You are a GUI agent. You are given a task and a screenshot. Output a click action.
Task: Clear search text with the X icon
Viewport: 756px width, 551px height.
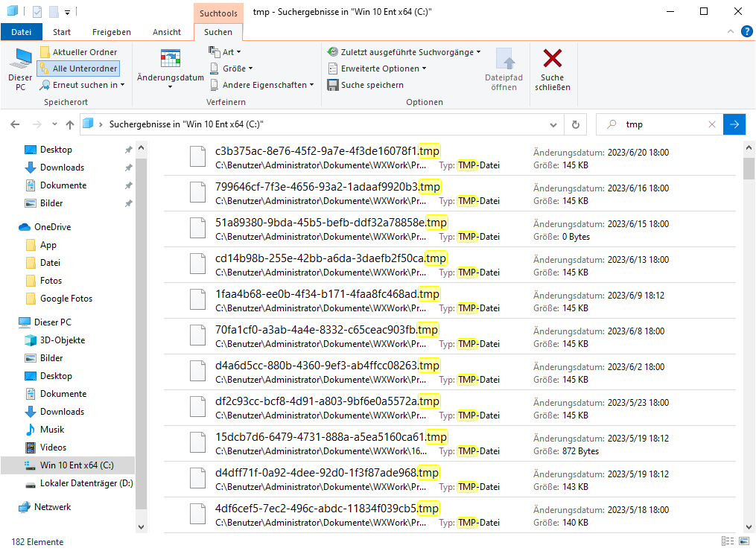pos(711,124)
